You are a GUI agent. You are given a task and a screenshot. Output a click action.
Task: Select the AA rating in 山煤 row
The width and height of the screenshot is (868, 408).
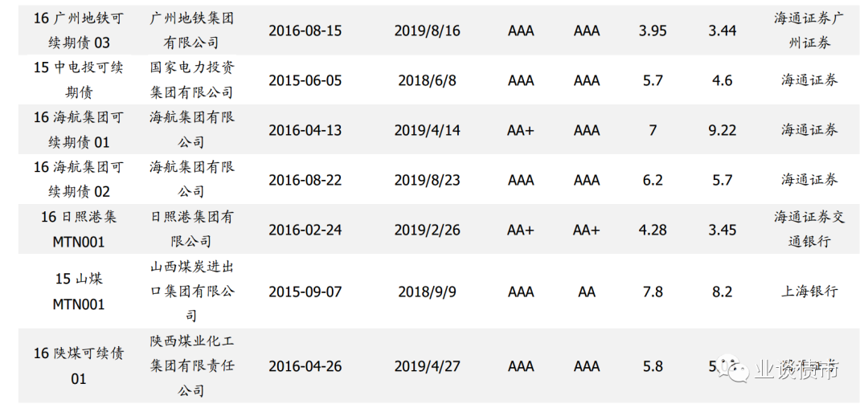click(586, 292)
